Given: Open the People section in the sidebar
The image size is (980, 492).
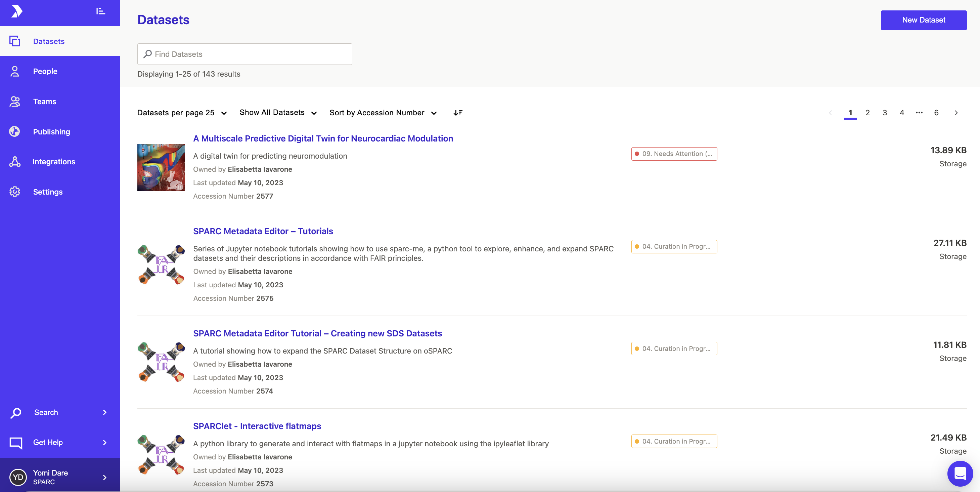Looking at the screenshot, I should [x=45, y=71].
